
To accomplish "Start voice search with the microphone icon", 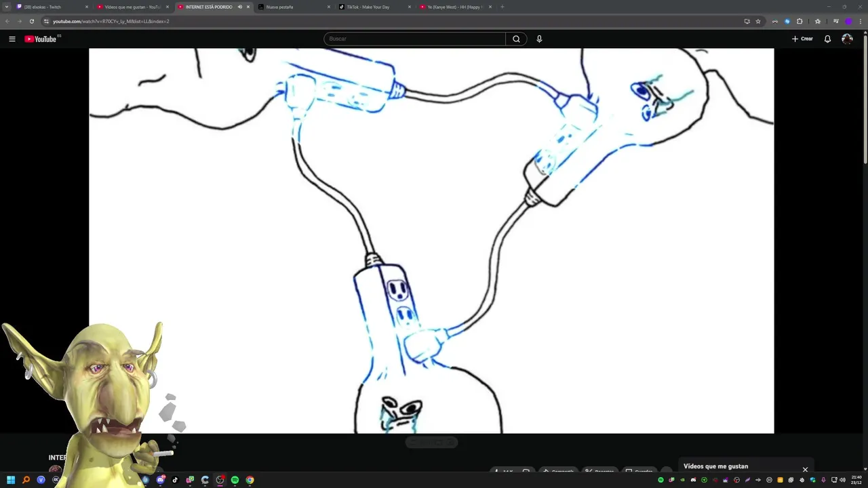I will pyautogui.click(x=539, y=39).
